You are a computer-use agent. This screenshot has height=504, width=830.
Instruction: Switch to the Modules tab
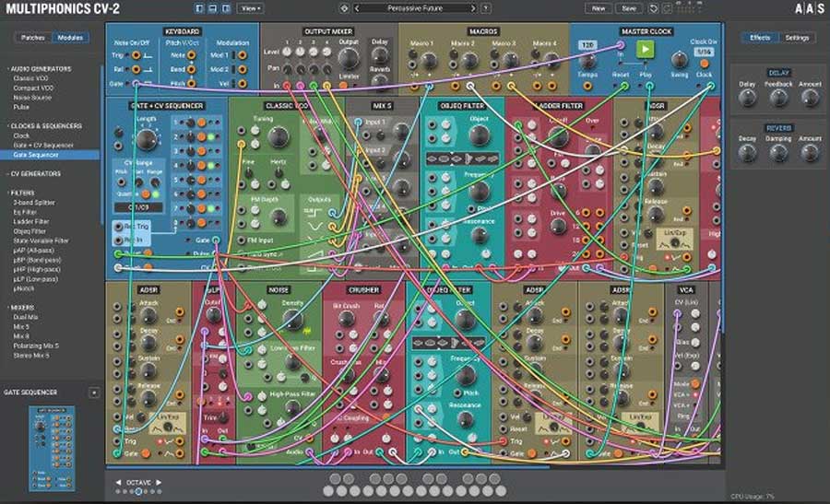coord(70,38)
